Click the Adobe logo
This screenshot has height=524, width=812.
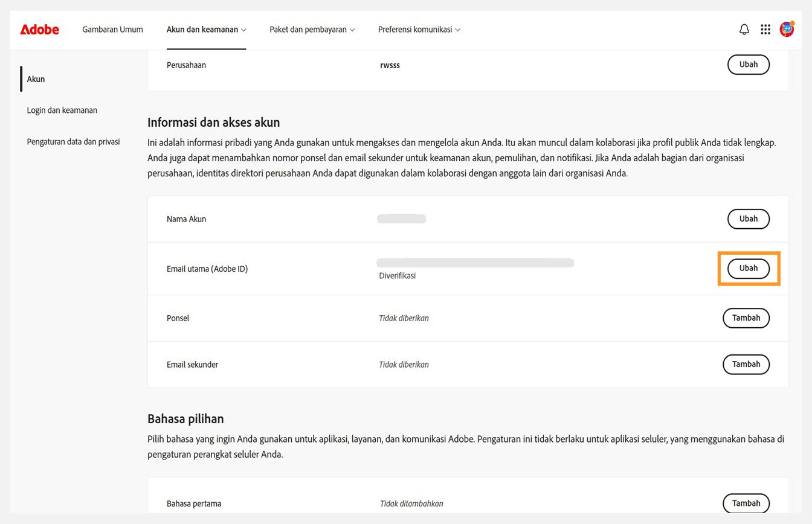(x=39, y=29)
